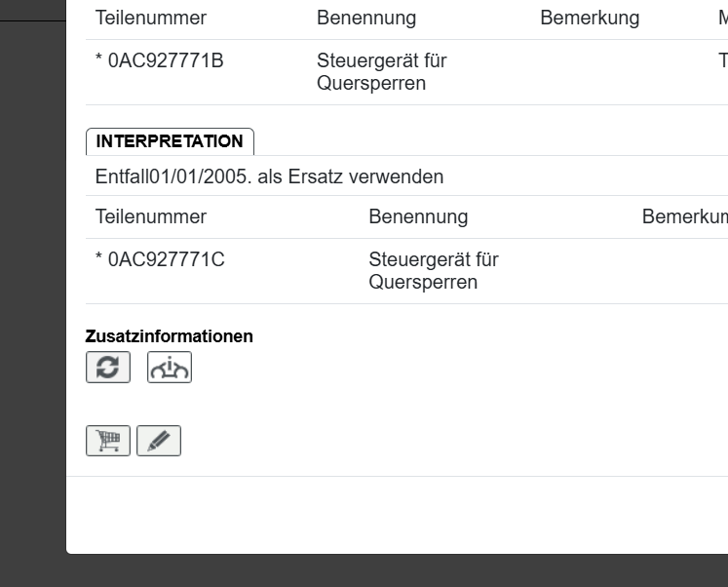The height and width of the screenshot is (587, 728).
Task: Click the Entfall 01/01/2005 replacement note
Action: click(270, 177)
